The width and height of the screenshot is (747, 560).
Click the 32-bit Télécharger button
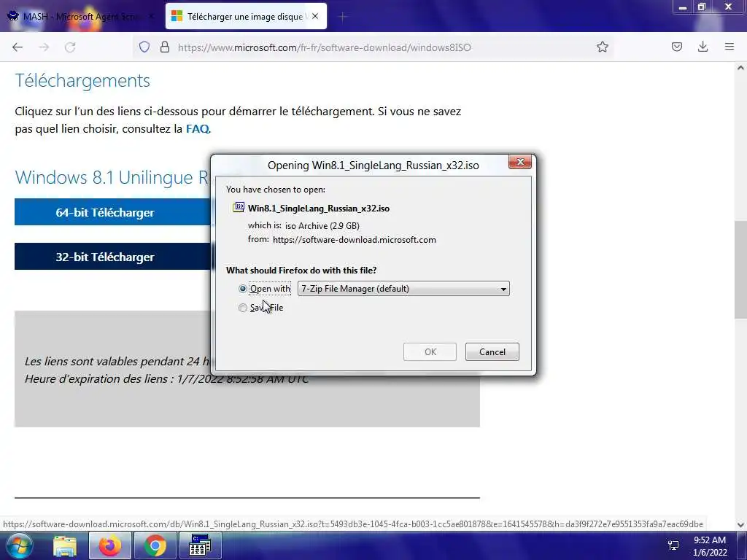(x=112, y=257)
